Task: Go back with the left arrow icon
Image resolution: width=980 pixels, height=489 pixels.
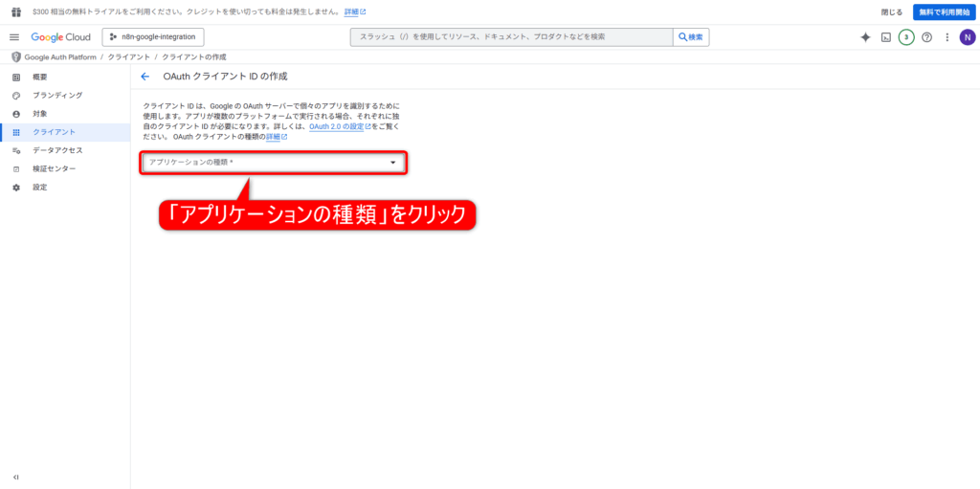Action: [145, 76]
